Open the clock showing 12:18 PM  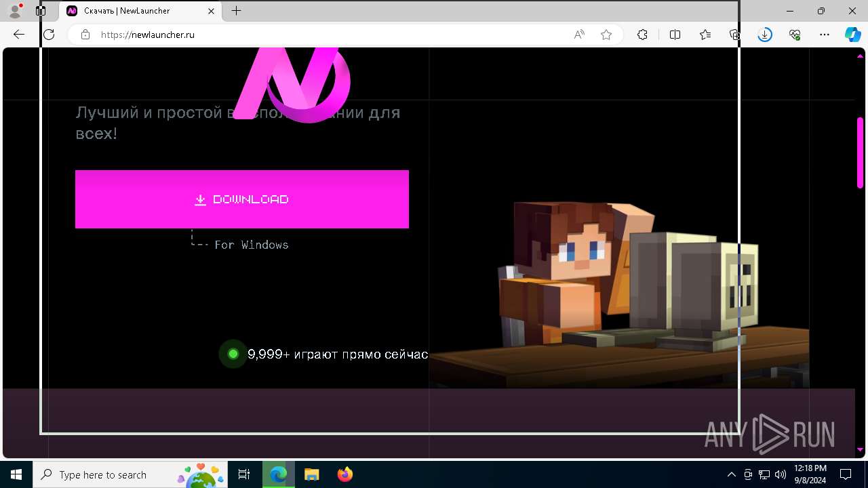click(810, 474)
